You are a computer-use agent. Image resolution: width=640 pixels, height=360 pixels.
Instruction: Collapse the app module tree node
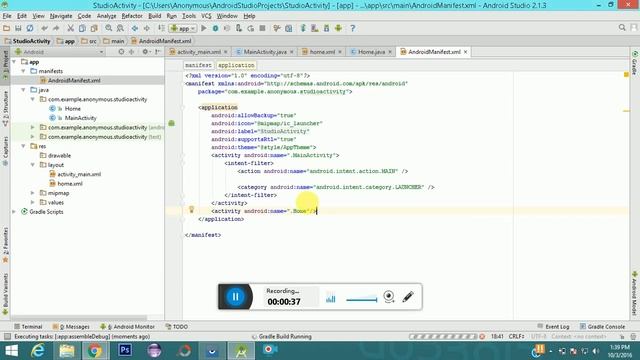(15, 62)
